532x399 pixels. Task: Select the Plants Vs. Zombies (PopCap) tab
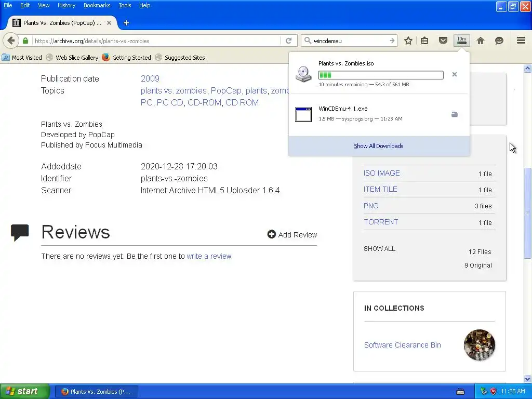click(62, 23)
